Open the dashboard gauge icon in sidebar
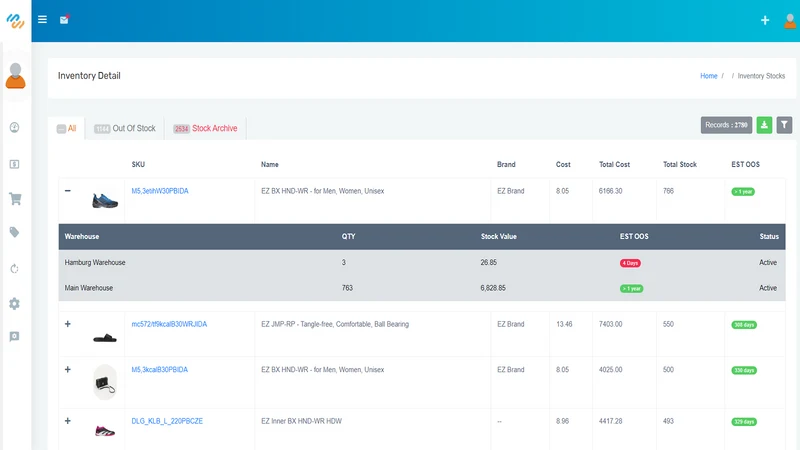Viewport: 800px width, 450px height. click(x=14, y=128)
